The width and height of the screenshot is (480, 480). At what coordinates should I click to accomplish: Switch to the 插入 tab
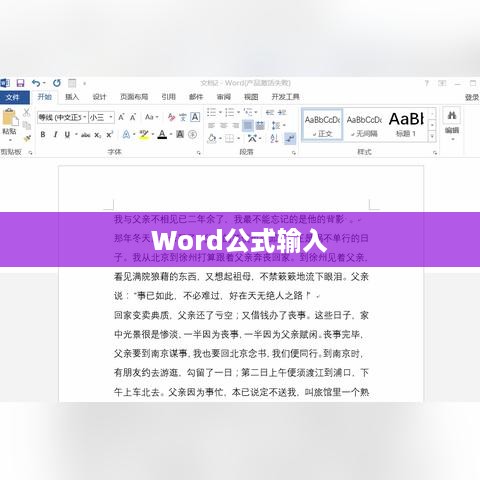click(x=72, y=97)
